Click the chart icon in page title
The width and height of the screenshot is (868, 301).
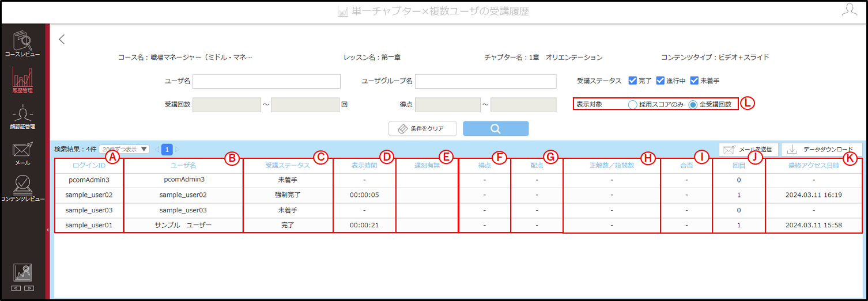click(x=343, y=12)
